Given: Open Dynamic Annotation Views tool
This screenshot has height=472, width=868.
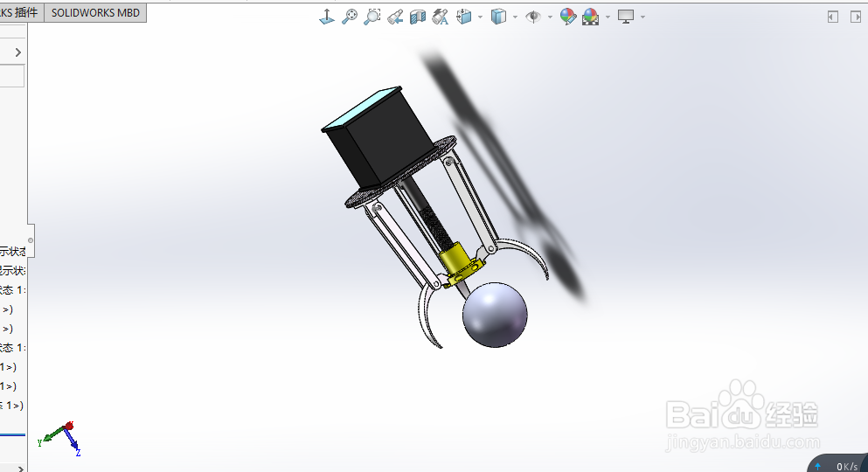Looking at the screenshot, I should coord(440,17).
